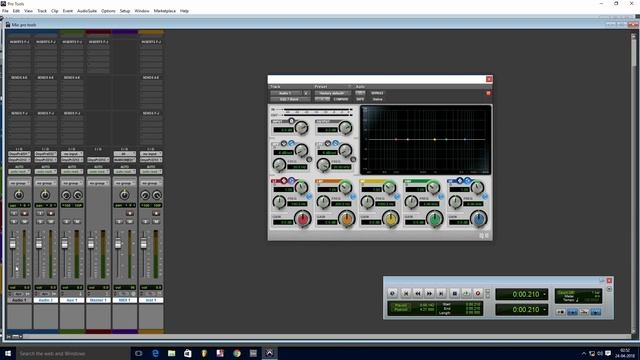Click the yellow MF band gain knob

[391, 219]
